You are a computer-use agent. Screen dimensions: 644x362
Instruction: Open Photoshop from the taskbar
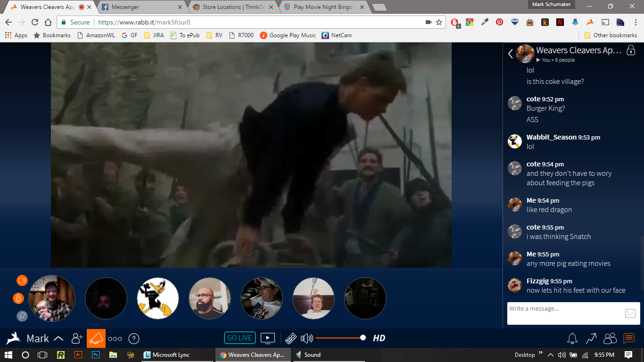[96, 355]
